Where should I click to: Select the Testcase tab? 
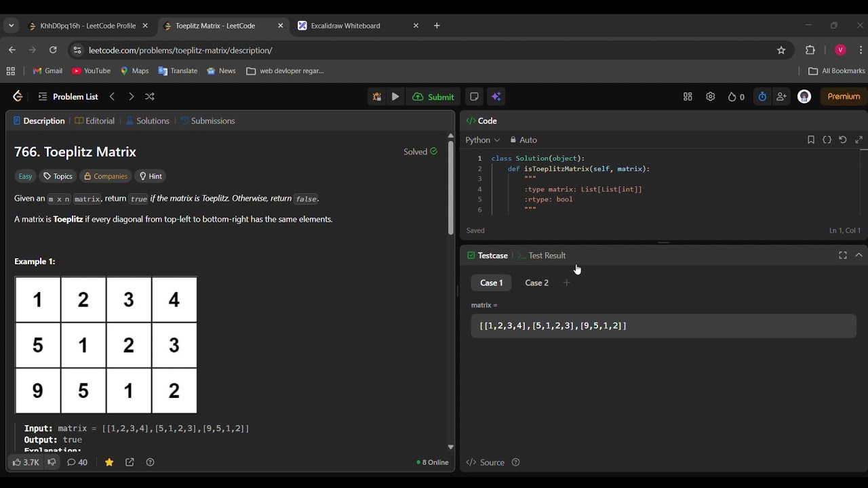[x=488, y=256]
